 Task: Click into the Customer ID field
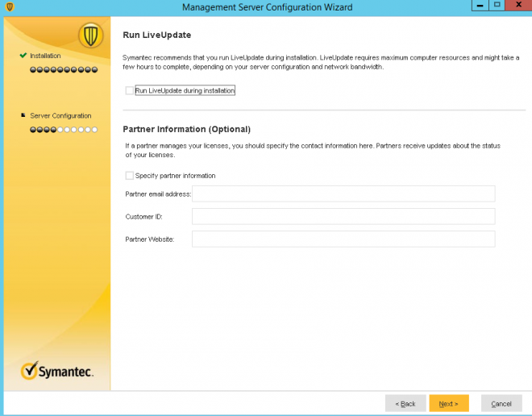click(x=343, y=217)
